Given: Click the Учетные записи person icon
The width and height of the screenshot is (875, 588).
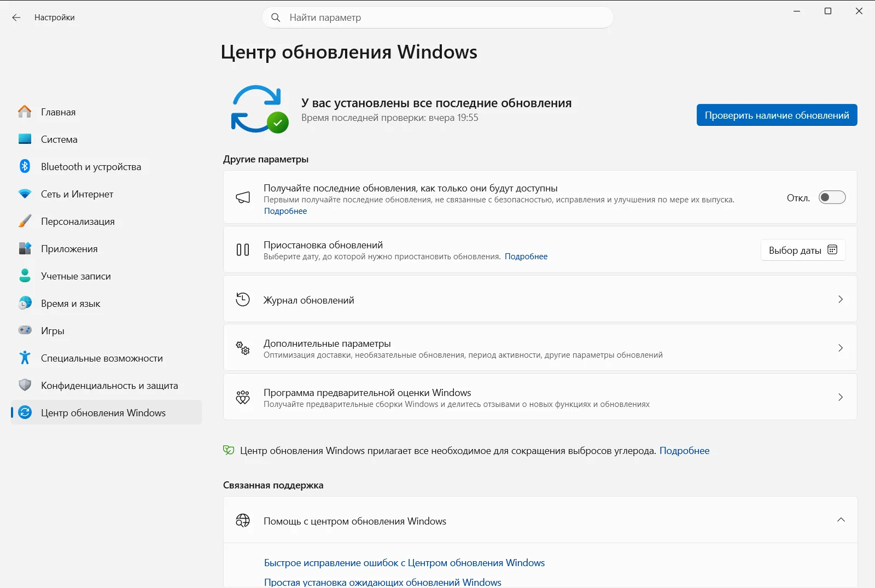Looking at the screenshot, I should pyautogui.click(x=25, y=276).
